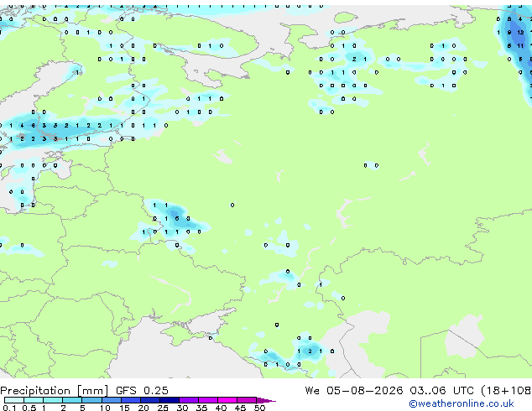Click the above-50 mm legend arrow tip
This screenshot has width=532, height=411.
(x=266, y=400)
